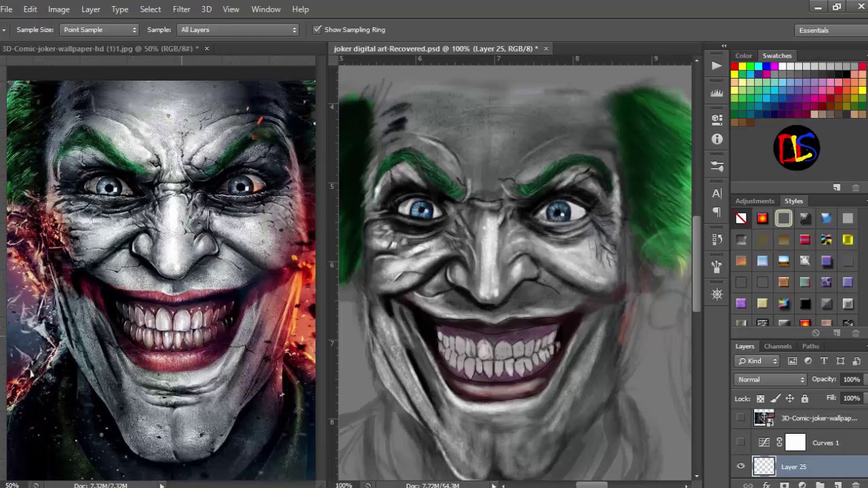Click the layer mask link icon on Curves 1
The height and width of the screenshot is (488, 868).
click(779, 443)
